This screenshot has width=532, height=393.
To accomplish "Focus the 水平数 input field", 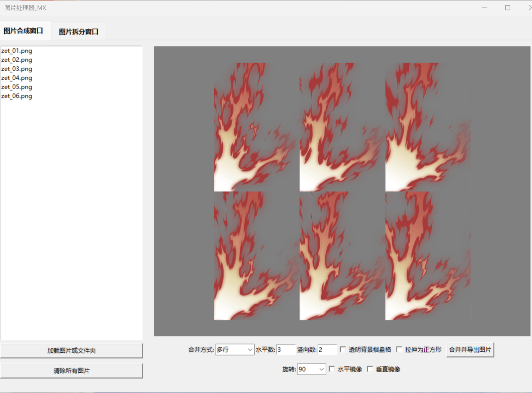I will pyautogui.click(x=286, y=350).
